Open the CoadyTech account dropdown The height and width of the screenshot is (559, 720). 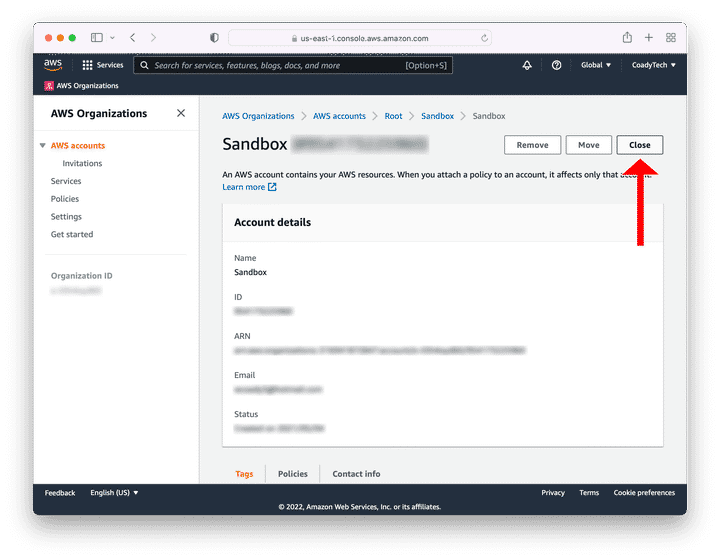[x=653, y=65]
